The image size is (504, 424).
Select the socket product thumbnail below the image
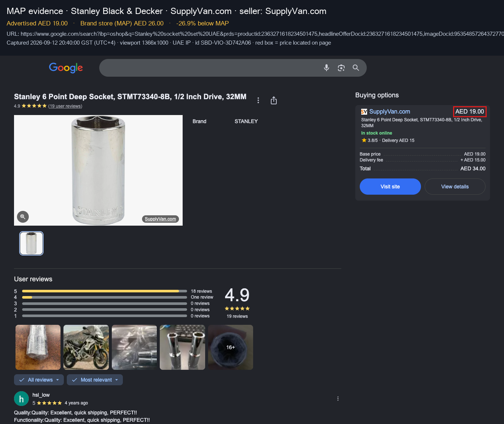(x=31, y=243)
